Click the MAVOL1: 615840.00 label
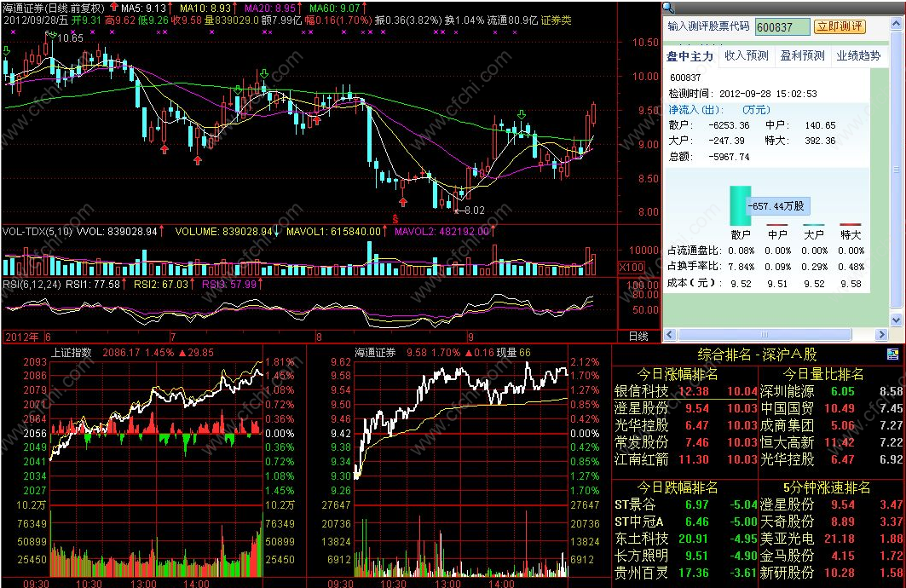The width and height of the screenshot is (906, 588). click(x=334, y=232)
